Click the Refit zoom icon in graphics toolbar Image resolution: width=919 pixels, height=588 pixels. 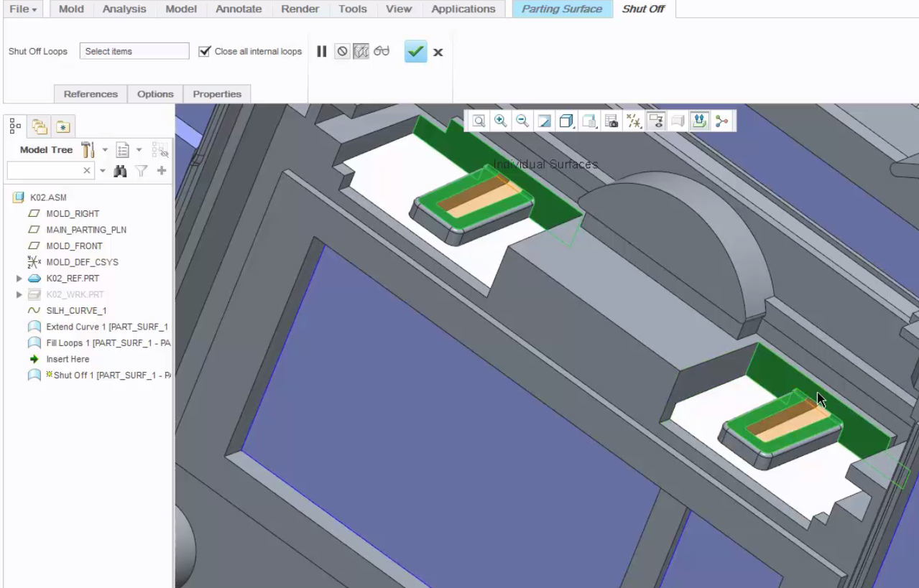click(479, 121)
